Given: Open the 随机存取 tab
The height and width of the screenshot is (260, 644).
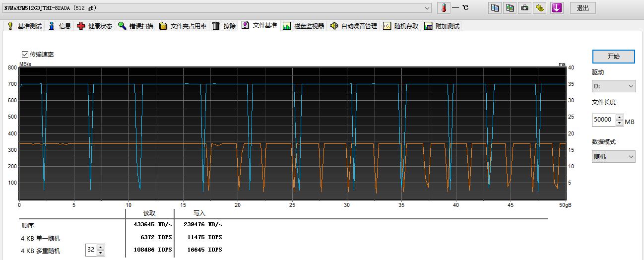Looking at the screenshot, I should tap(401, 26).
